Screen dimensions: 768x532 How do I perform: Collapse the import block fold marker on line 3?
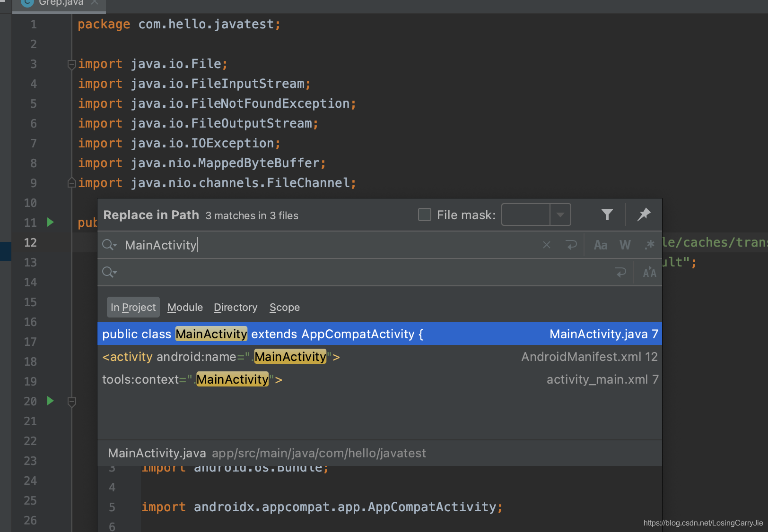pos(72,64)
